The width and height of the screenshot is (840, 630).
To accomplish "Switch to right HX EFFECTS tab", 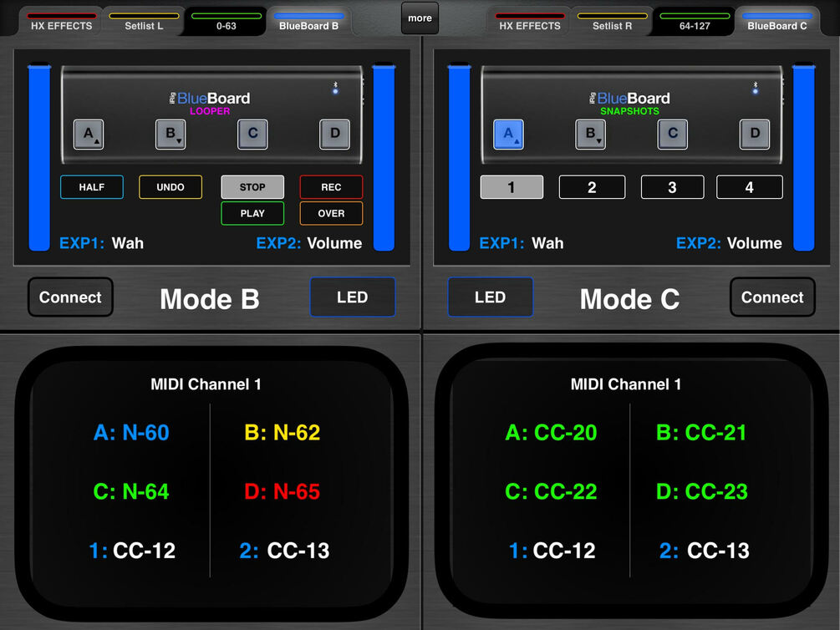I will (530, 22).
